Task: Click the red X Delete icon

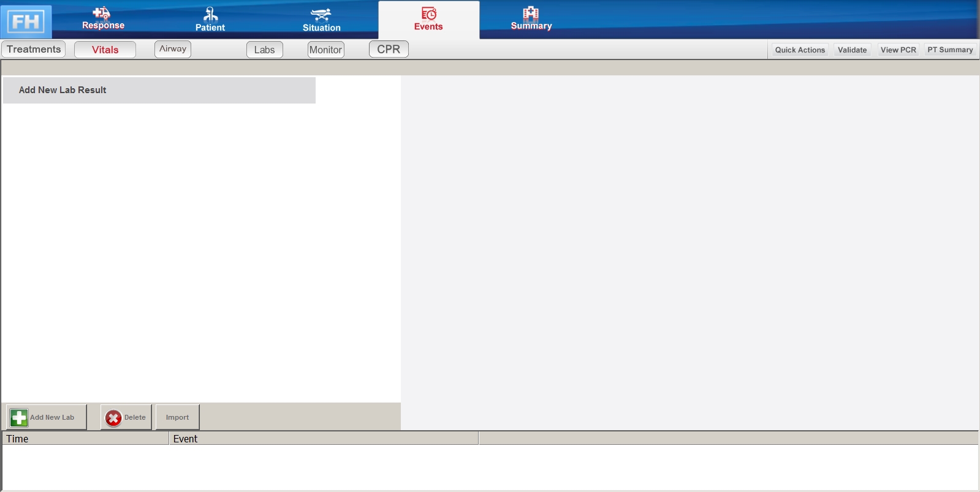Action: [113, 418]
